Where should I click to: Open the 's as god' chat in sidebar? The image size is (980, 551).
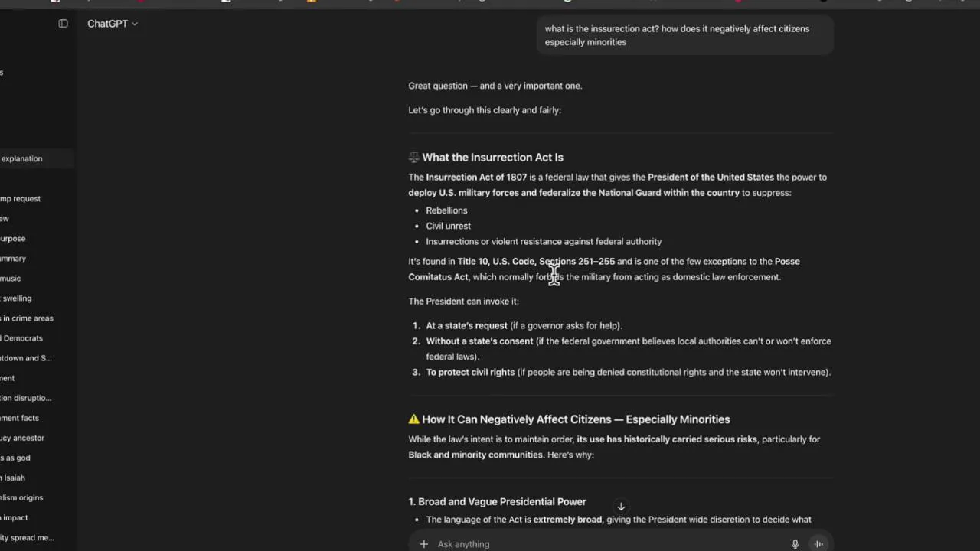36,457
